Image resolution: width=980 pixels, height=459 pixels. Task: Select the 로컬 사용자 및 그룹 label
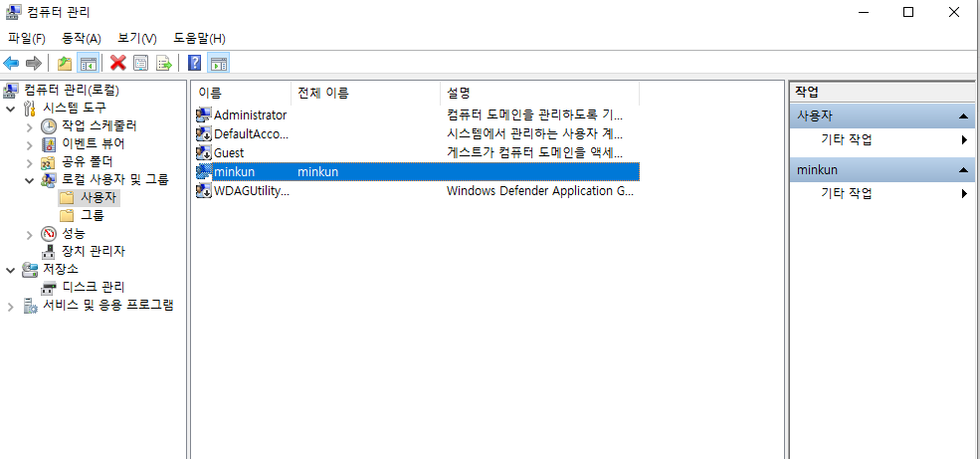pyautogui.click(x=115, y=180)
